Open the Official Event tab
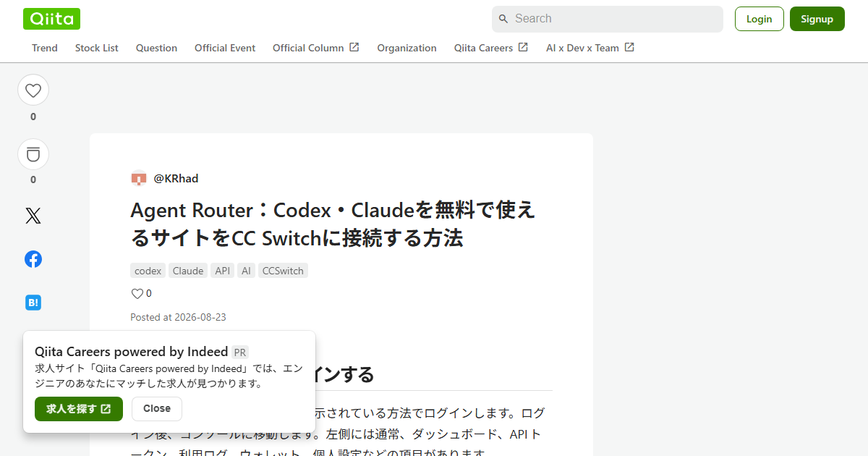 [x=225, y=48]
